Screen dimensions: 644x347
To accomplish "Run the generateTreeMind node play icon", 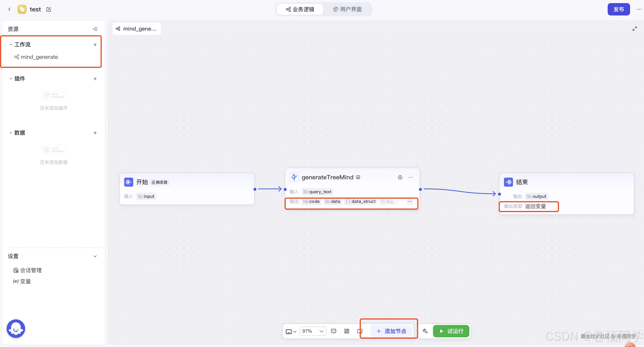I will 400,177.
